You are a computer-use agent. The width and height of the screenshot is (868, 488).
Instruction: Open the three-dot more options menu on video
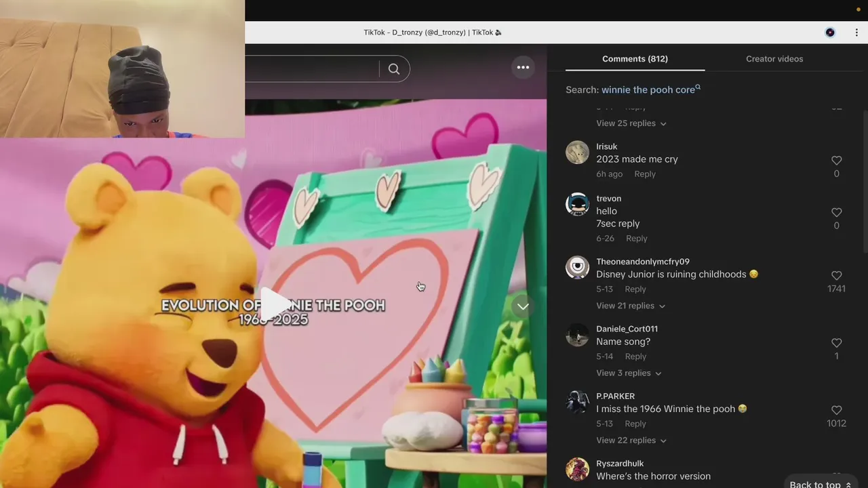click(523, 67)
